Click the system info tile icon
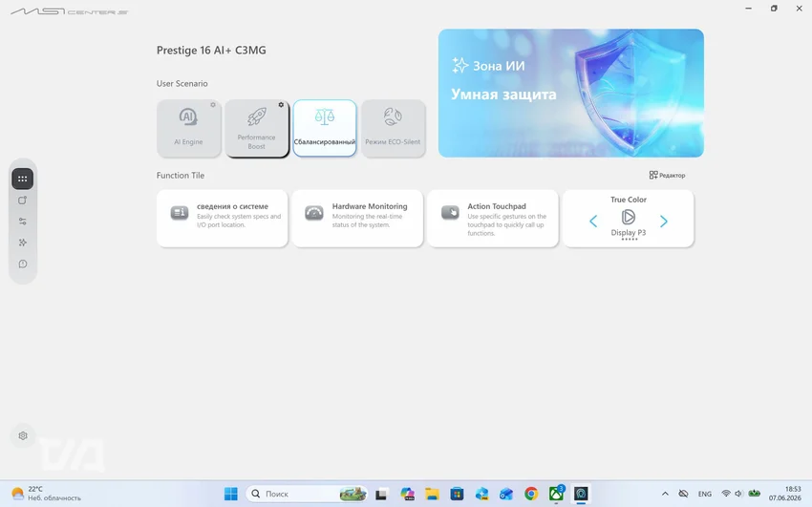812x507 pixels. coord(180,213)
